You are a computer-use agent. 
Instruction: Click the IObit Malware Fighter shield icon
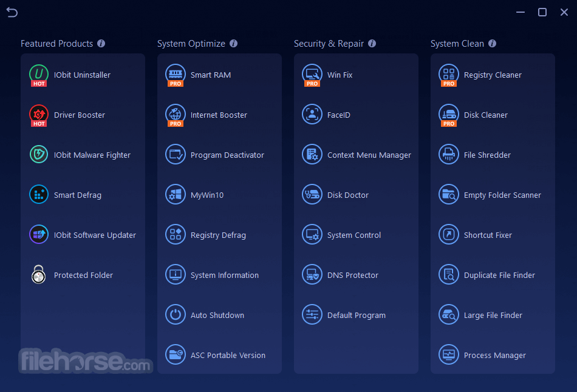(39, 155)
